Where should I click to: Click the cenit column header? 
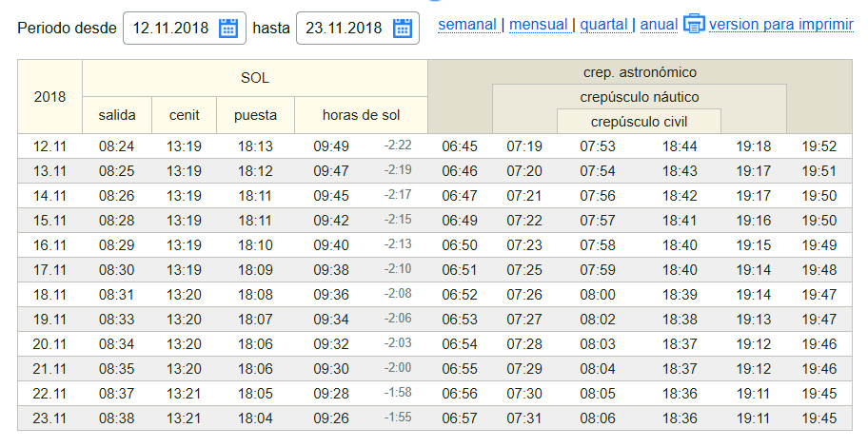185,115
